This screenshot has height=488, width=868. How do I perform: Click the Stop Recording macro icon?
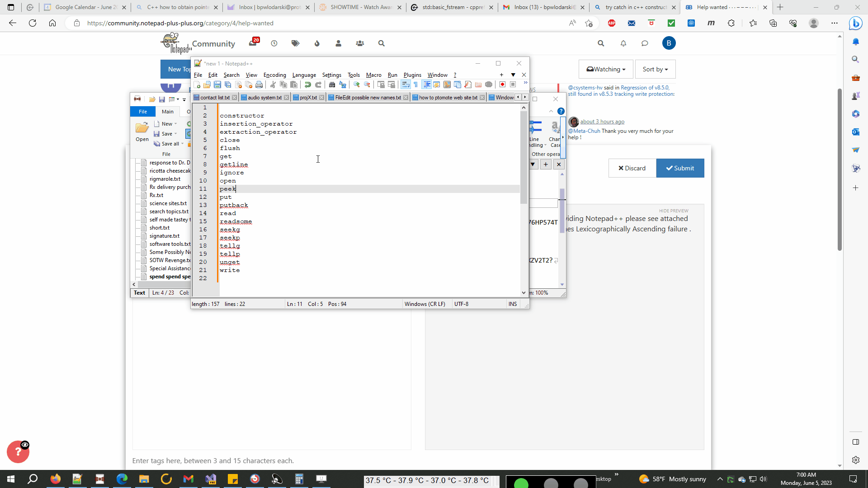point(513,84)
